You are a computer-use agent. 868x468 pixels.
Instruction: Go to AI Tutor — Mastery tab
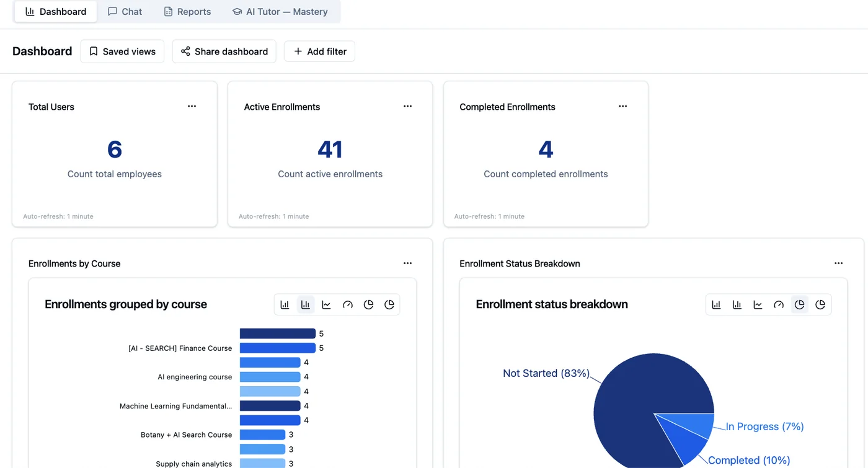click(x=280, y=12)
